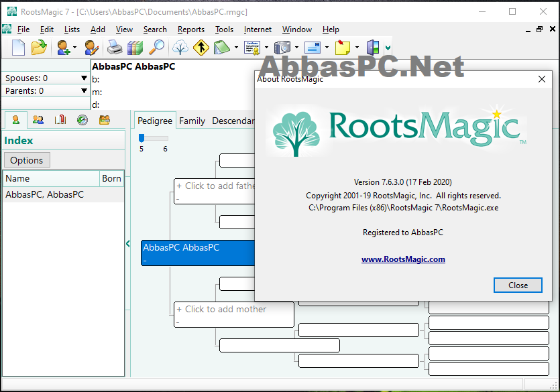Collapse sidebar with the green left arrow
Image resolution: width=560 pixels, height=392 pixels.
click(128, 244)
